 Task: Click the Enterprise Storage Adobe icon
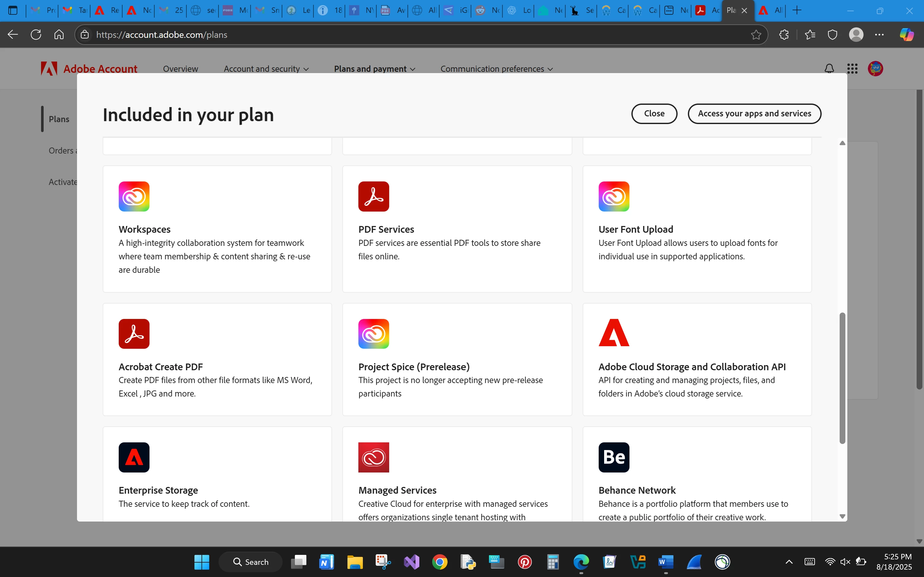[134, 457]
